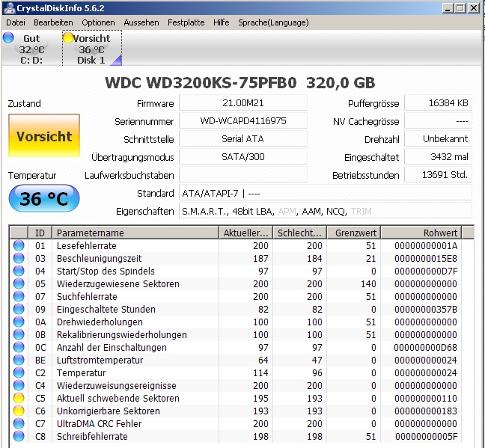Click the raw value 000000000110

(426, 398)
